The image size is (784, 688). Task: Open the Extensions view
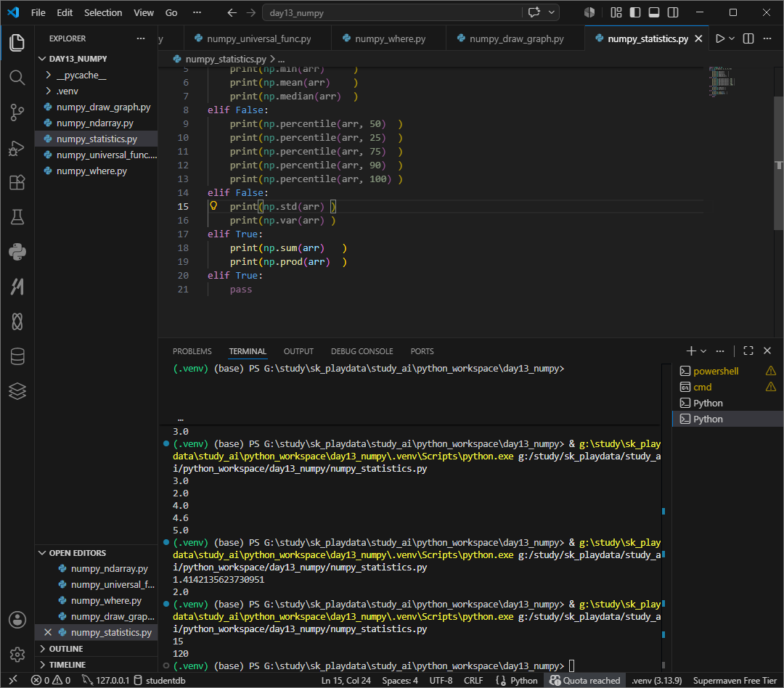coord(17,182)
